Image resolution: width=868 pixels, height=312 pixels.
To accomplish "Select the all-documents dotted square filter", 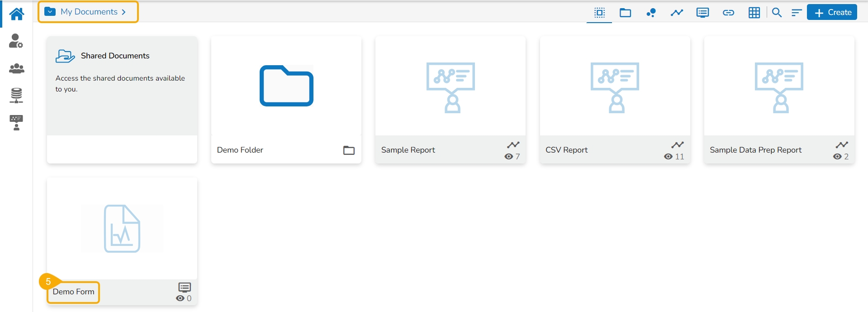I will tap(599, 13).
